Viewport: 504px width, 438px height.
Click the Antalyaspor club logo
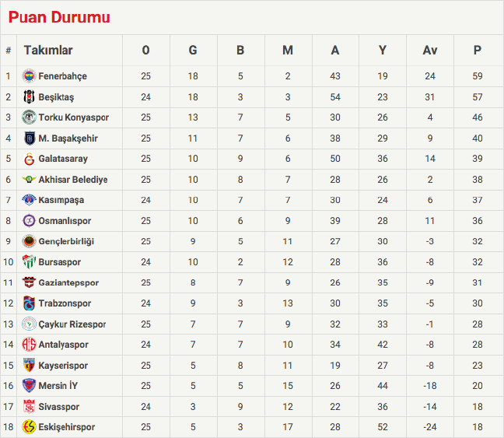pos(29,345)
